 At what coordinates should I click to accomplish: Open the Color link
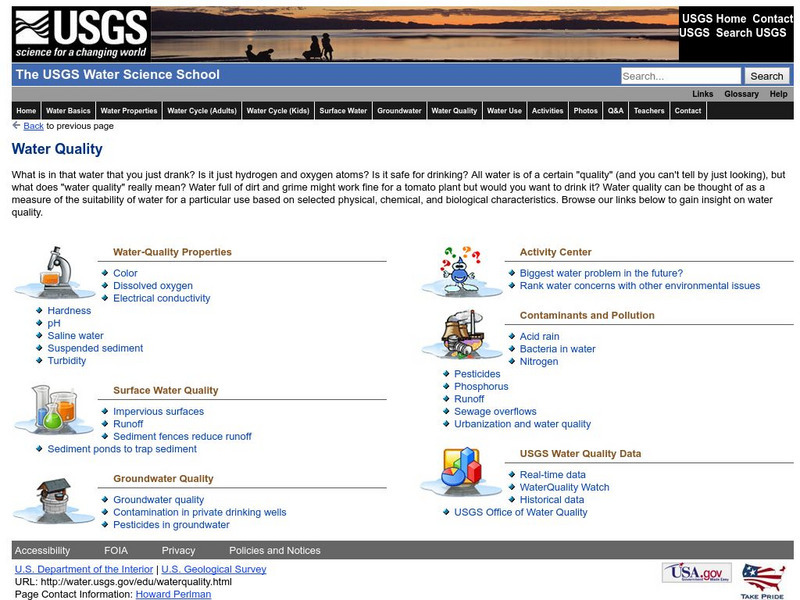tap(126, 273)
